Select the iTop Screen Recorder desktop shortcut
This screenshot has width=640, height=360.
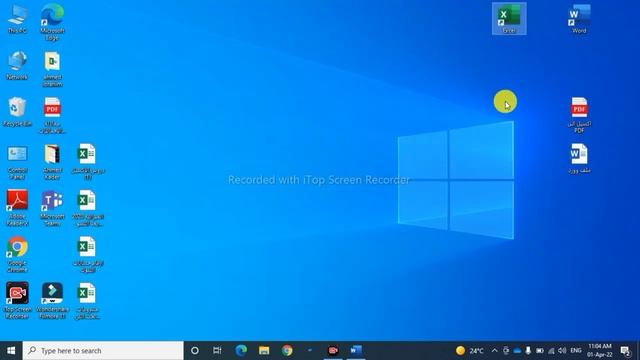[17, 300]
